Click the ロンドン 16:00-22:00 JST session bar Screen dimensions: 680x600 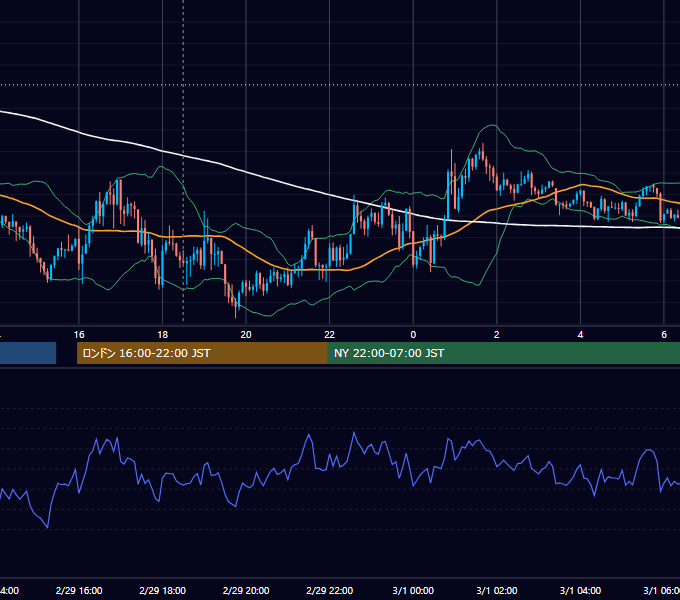[x=202, y=353]
